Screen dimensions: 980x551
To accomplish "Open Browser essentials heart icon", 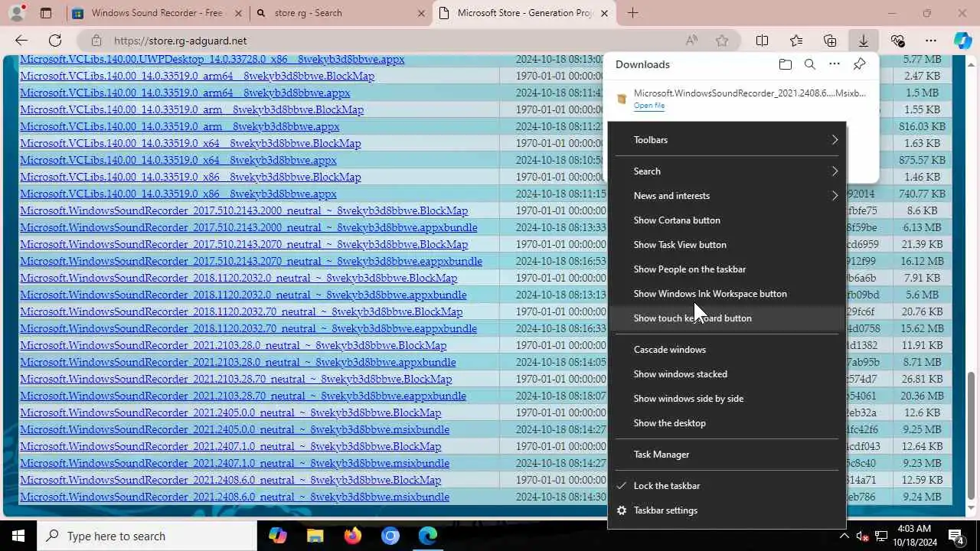I will (x=897, y=41).
